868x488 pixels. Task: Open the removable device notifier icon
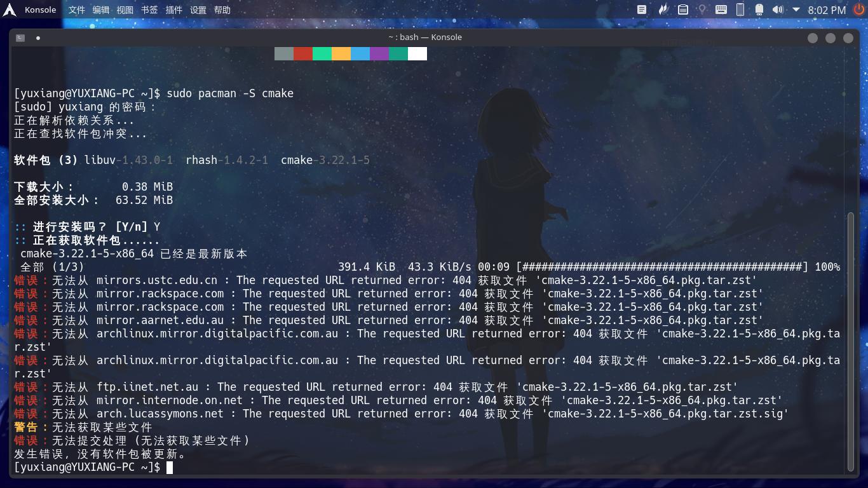(759, 10)
